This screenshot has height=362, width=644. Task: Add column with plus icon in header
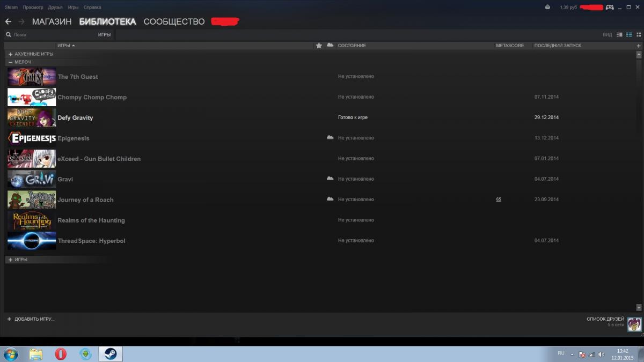639,46
